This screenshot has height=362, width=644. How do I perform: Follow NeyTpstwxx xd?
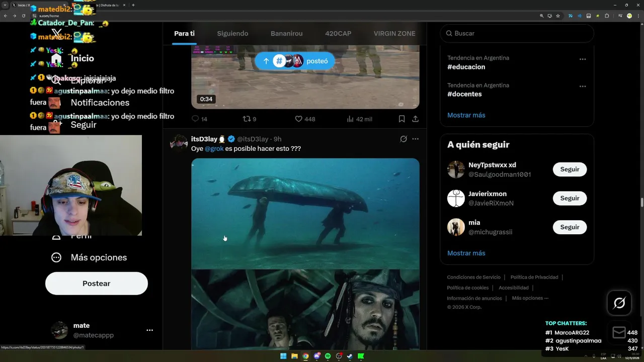pos(570,169)
